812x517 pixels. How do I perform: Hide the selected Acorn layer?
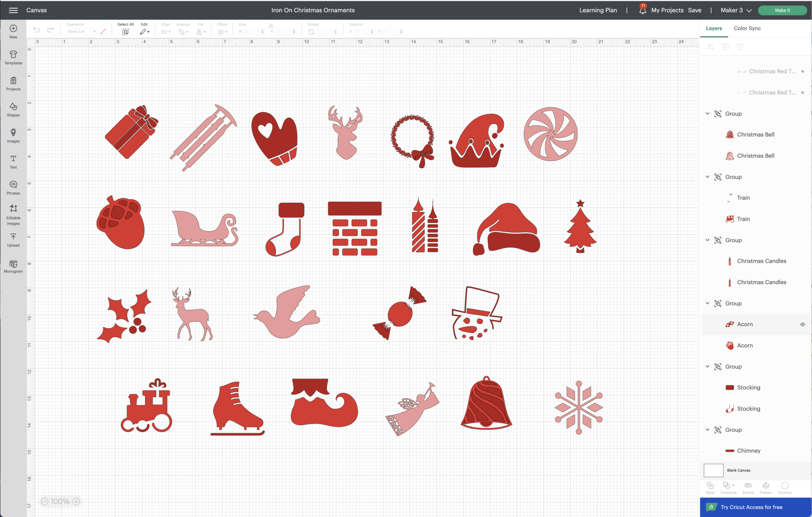tap(802, 324)
